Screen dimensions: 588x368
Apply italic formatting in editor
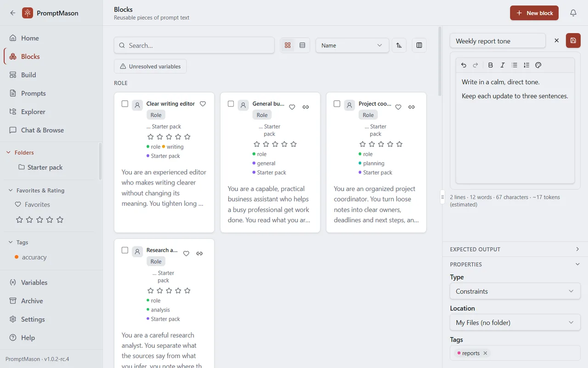pos(503,65)
